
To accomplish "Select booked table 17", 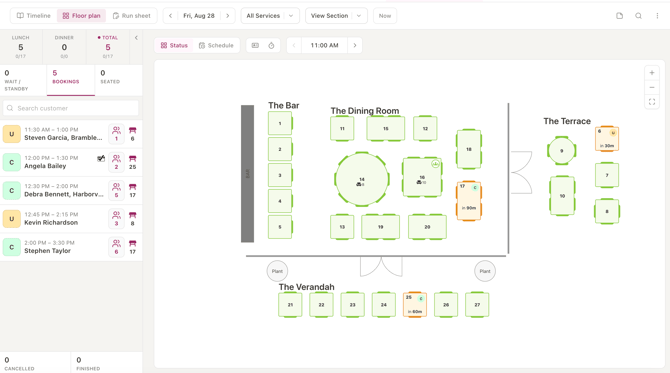I will point(469,201).
